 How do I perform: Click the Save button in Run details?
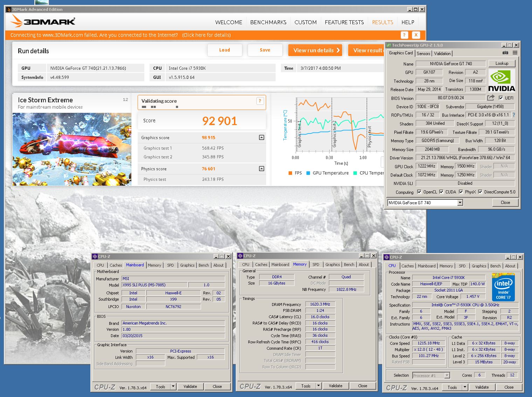pos(265,50)
